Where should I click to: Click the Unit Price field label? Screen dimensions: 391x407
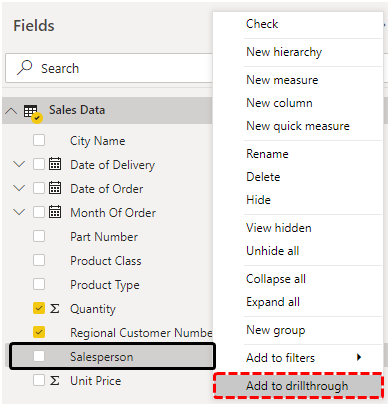click(96, 381)
